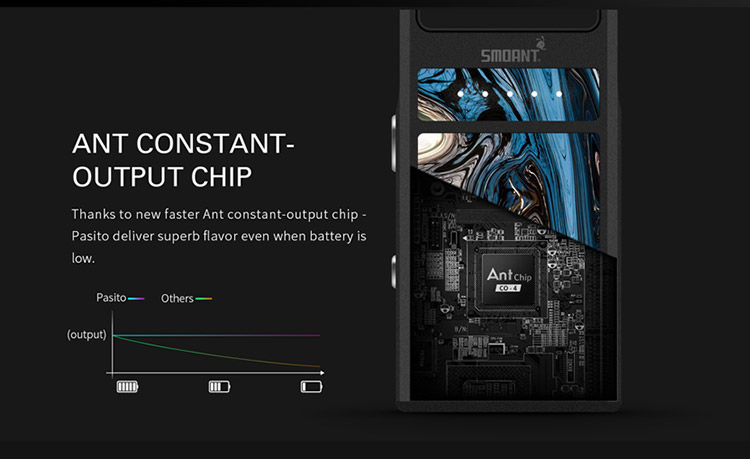The height and width of the screenshot is (459, 750).
Task: Click the upper side button on the device
Action: click(393, 143)
